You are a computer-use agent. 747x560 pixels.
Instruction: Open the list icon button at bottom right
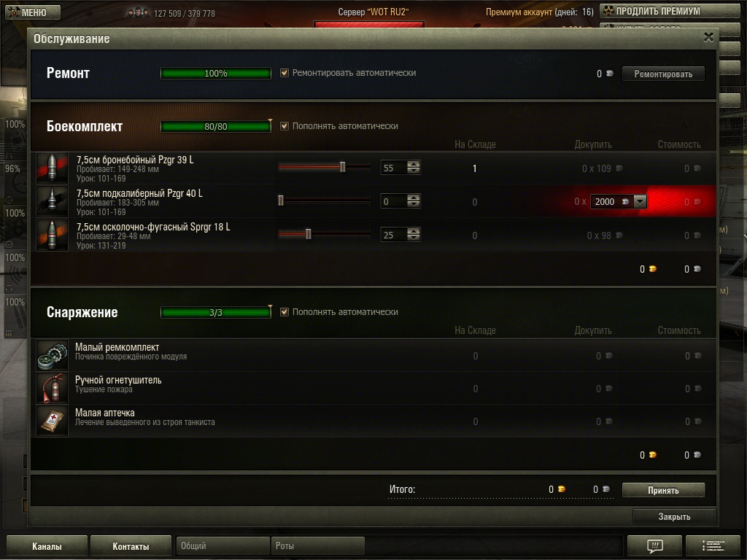pyautogui.click(x=713, y=545)
